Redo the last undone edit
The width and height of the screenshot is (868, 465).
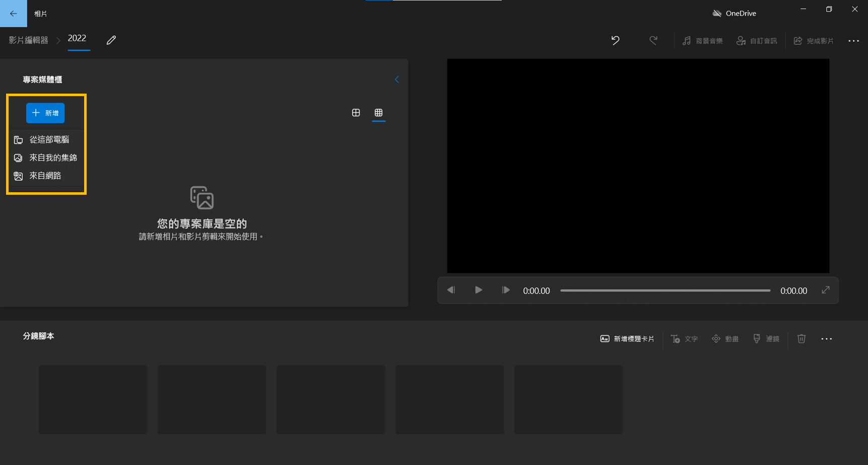click(653, 40)
